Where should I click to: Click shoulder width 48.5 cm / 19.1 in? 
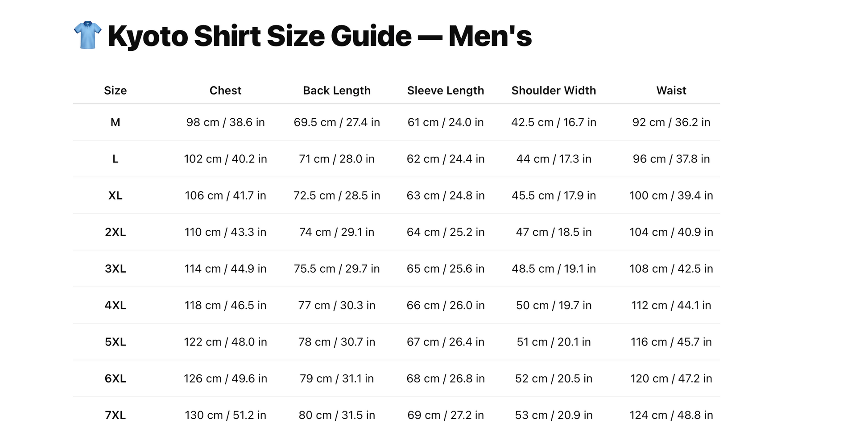[x=554, y=269]
